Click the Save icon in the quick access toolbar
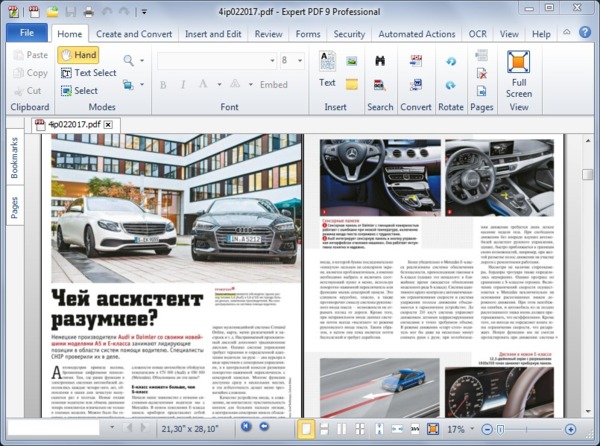Screen dimensions: 600x446 click(70, 12)
